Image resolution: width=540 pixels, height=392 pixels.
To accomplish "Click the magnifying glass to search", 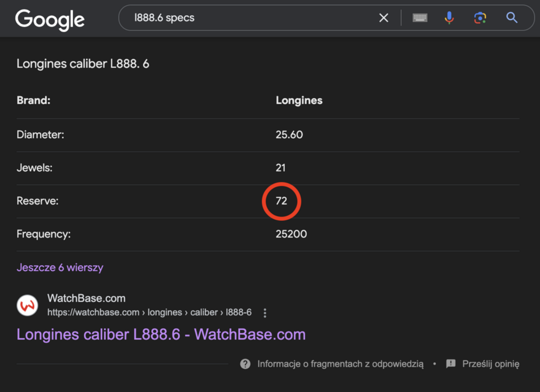I will click(x=511, y=17).
